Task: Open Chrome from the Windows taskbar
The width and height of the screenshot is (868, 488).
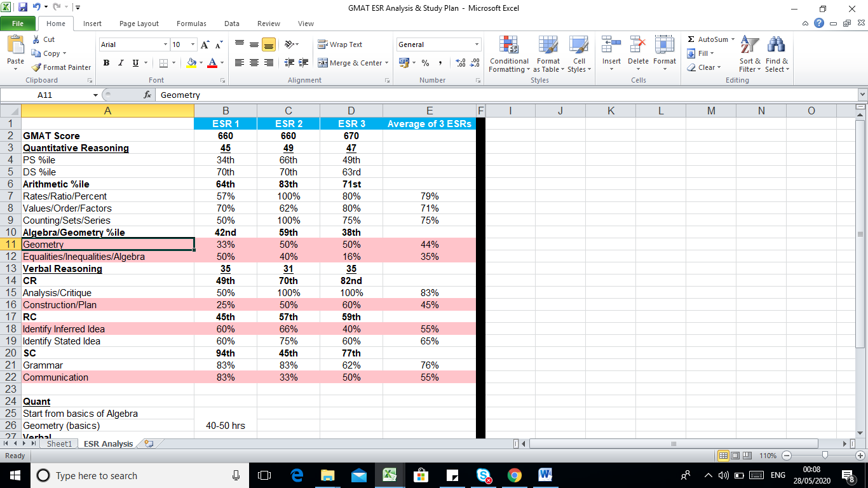Action: click(x=515, y=475)
